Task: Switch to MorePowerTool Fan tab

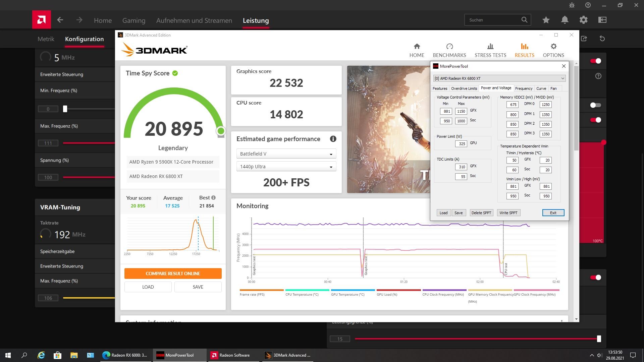Action: [553, 88]
